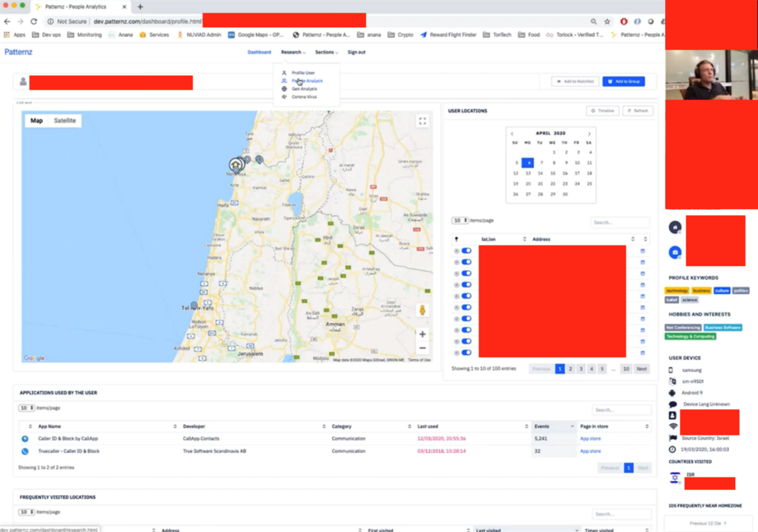Toggle off the ninth location row switch
The height and width of the screenshot is (532, 758).
[x=466, y=341]
